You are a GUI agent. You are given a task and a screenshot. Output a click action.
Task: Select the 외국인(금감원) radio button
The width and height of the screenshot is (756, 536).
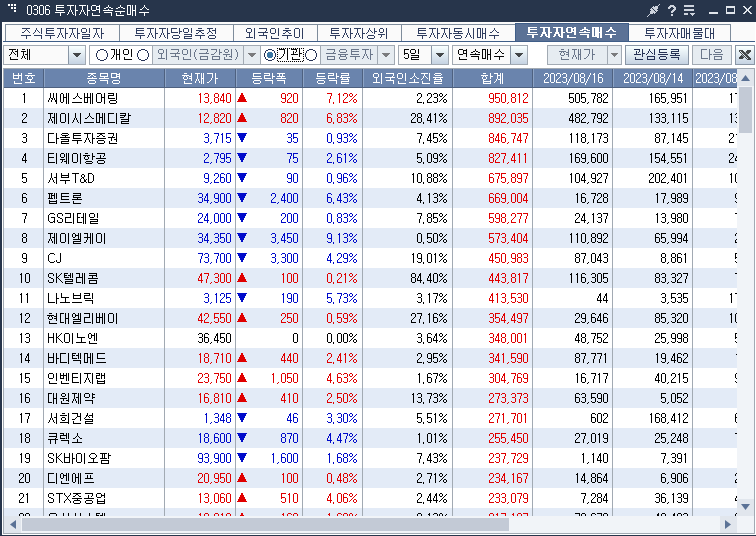point(143,55)
